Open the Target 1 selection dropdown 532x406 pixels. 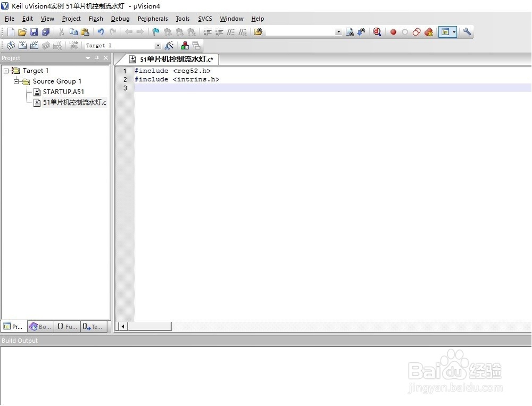point(157,45)
